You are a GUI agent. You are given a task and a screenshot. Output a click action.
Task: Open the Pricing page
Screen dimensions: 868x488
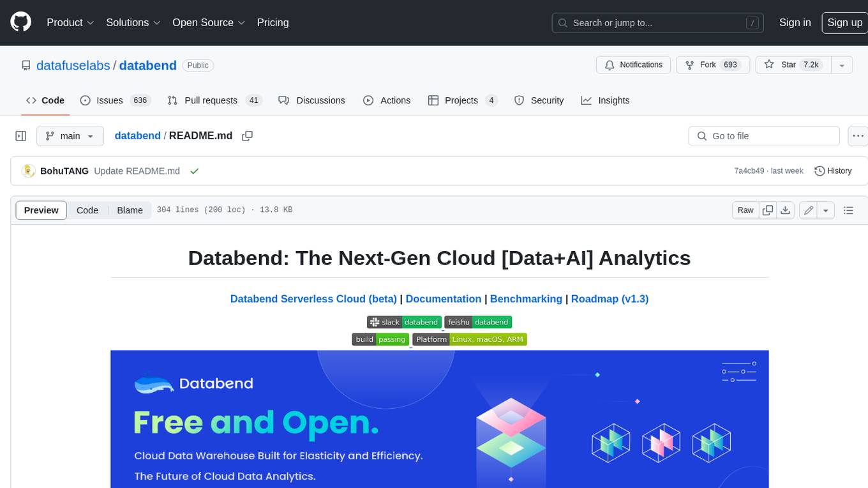coord(273,22)
